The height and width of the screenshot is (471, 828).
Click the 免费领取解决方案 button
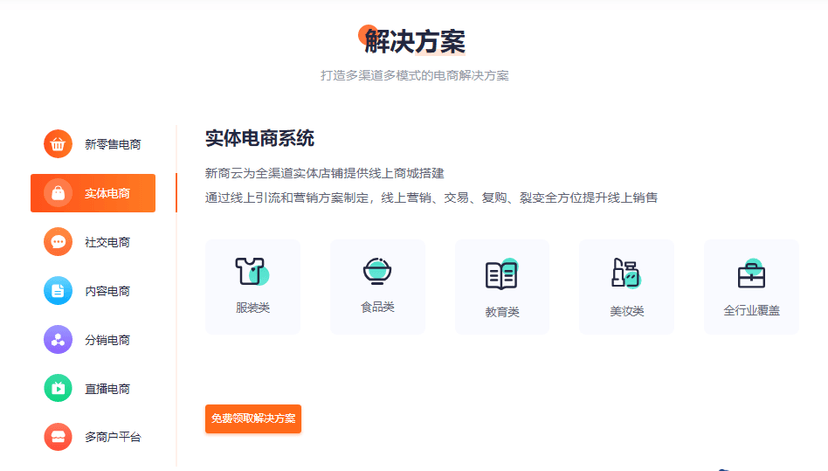point(253,419)
